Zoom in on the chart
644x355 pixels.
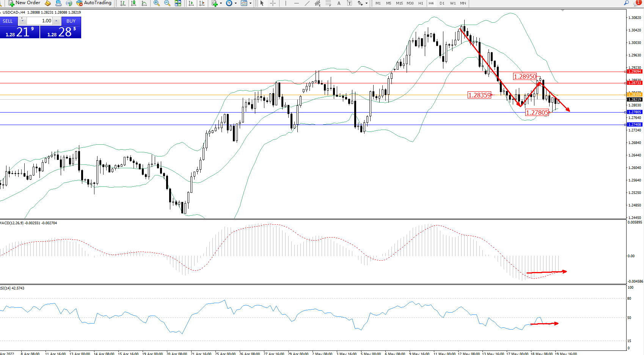(156, 3)
